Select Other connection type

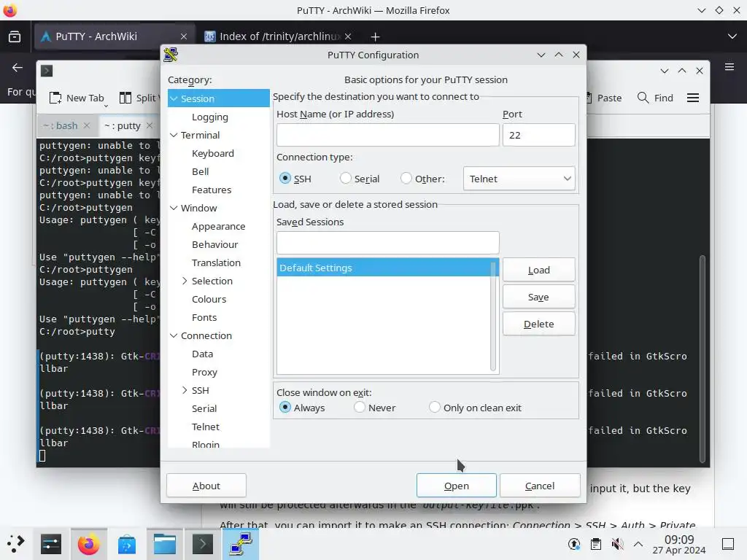click(406, 178)
